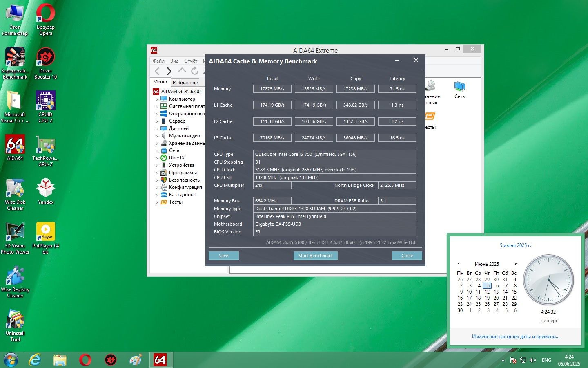The image size is (588, 368).
Task: Select the Программы tree item
Action: [x=183, y=173]
